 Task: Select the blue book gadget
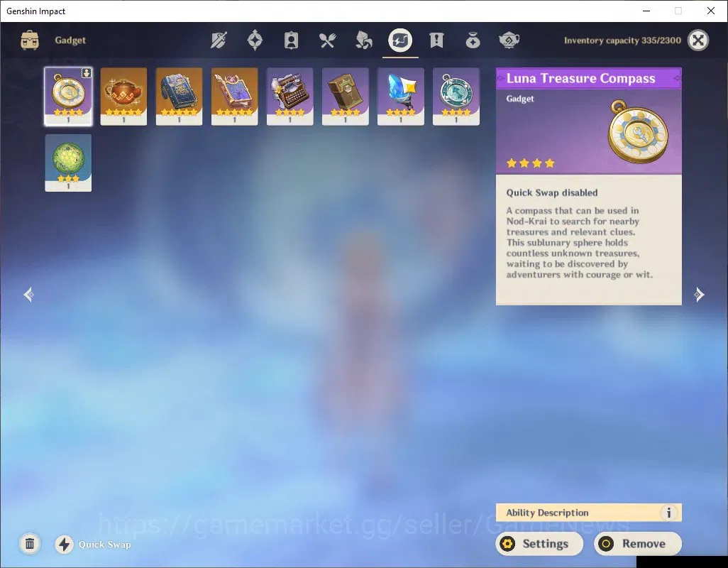tap(179, 97)
